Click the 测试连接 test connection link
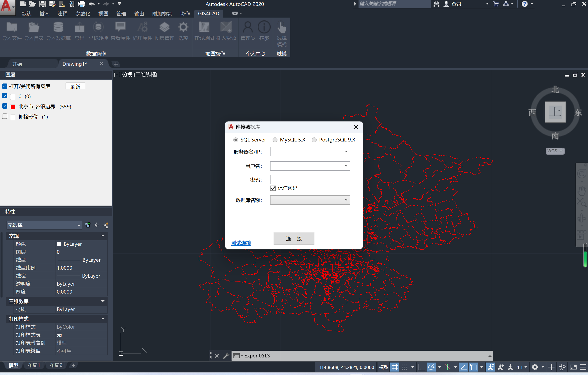This screenshot has height=375, width=588. (x=241, y=243)
